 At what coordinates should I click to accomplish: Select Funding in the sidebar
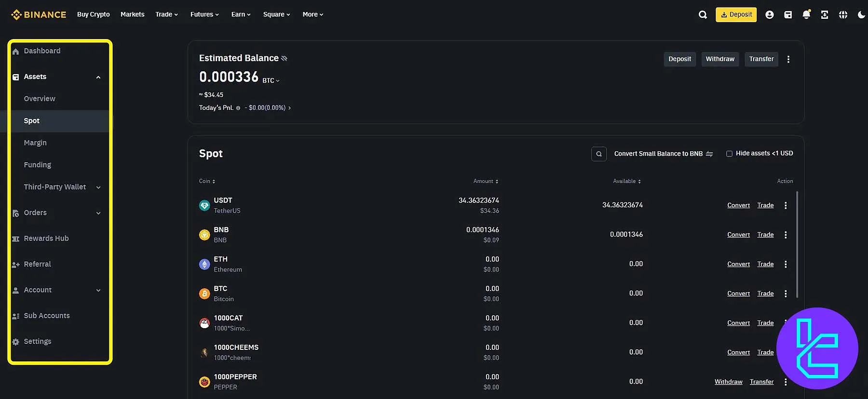(38, 165)
